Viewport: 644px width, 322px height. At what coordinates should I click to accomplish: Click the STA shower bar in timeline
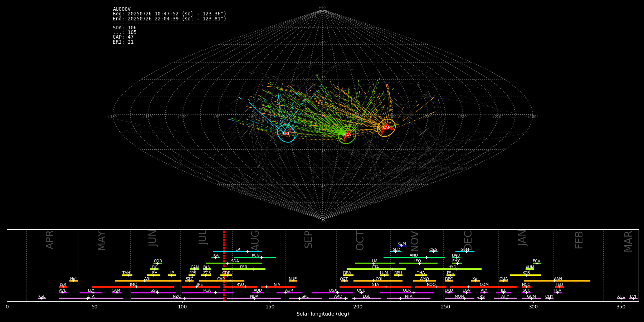(375, 287)
